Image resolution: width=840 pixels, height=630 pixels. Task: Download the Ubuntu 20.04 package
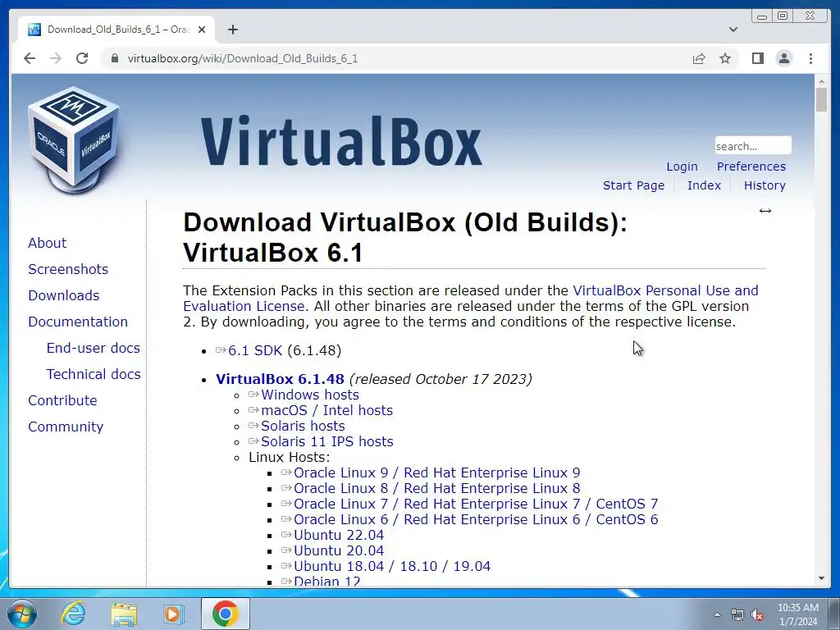[x=339, y=550]
